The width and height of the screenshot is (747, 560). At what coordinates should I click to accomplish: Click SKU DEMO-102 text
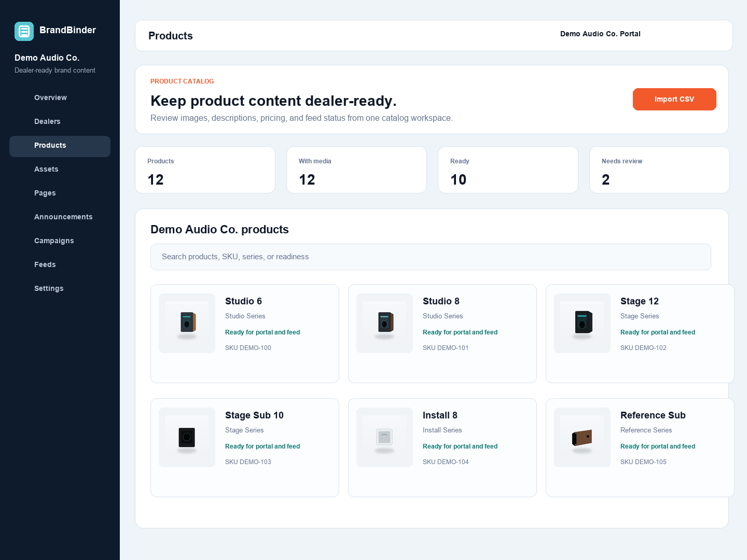pyautogui.click(x=643, y=348)
